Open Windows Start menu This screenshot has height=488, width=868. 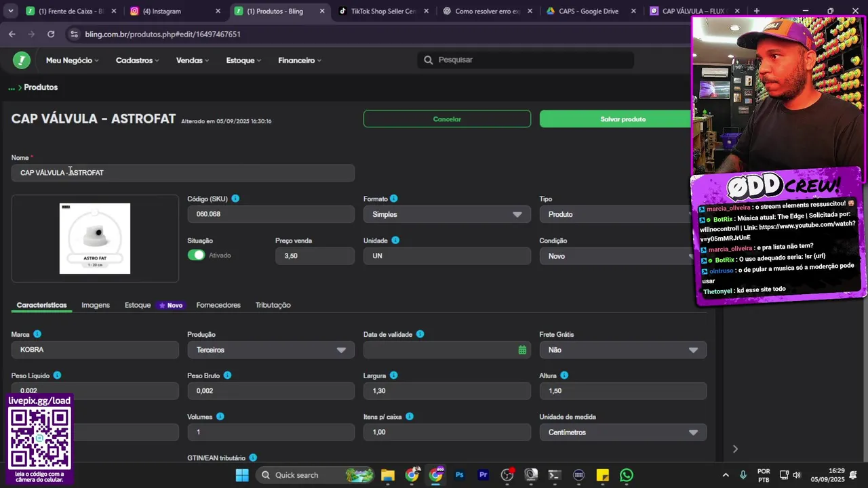[x=242, y=475]
